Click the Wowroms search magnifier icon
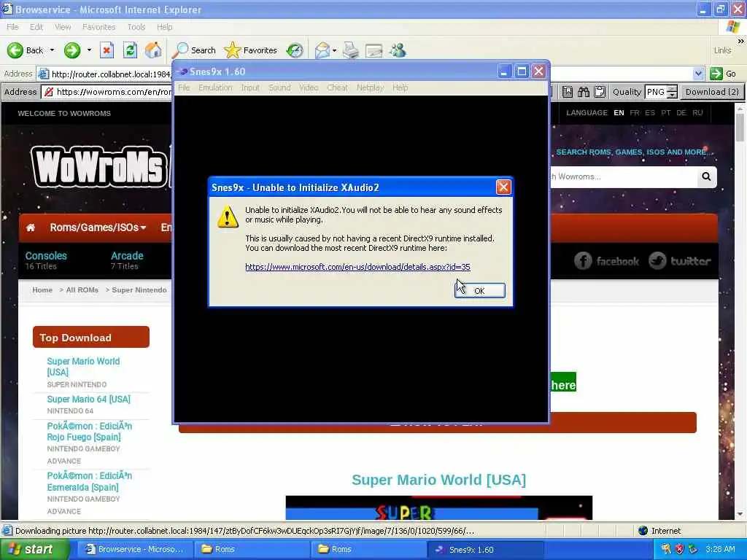The width and height of the screenshot is (747, 560). click(706, 176)
